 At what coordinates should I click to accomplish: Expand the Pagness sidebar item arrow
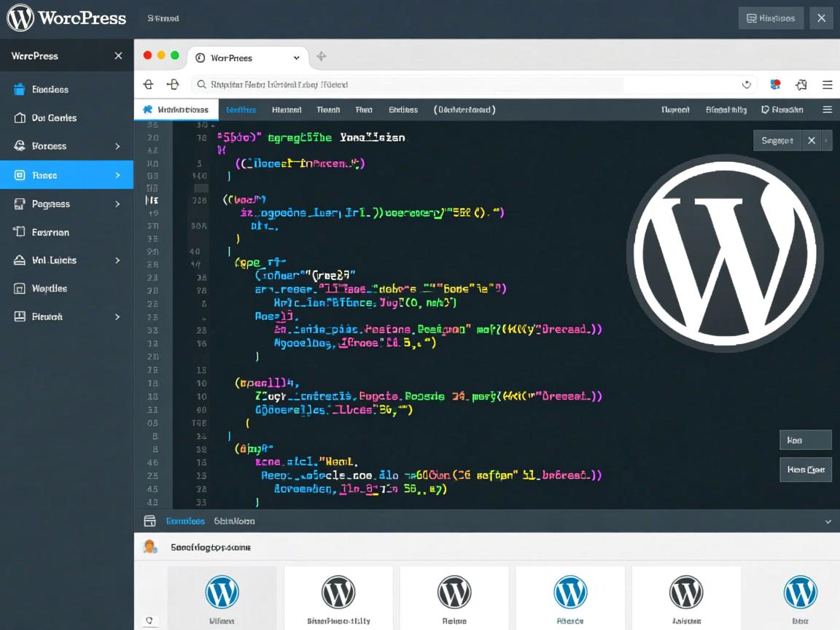coord(117,204)
